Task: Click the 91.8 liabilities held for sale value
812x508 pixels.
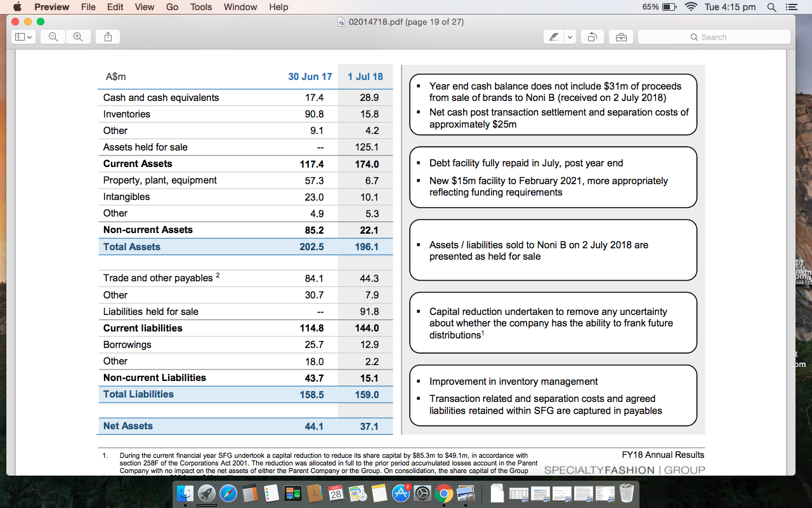Action: tap(369, 312)
